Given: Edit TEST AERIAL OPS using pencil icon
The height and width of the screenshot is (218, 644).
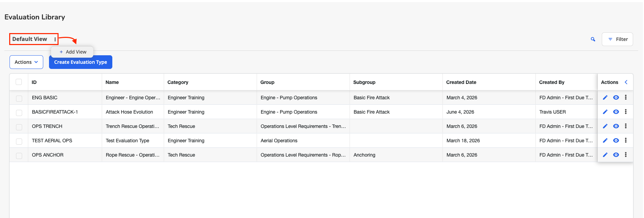Looking at the screenshot, I should [x=605, y=141].
